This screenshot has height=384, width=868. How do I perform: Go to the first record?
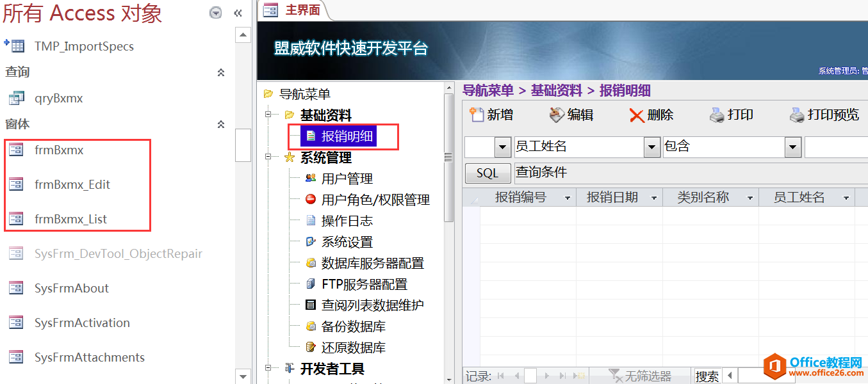click(x=501, y=376)
